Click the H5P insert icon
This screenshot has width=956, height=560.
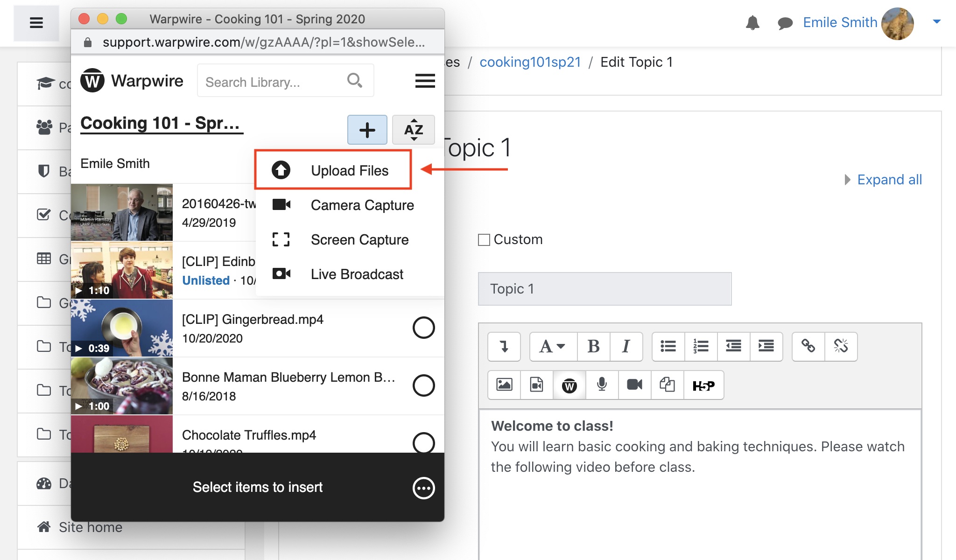[703, 385]
